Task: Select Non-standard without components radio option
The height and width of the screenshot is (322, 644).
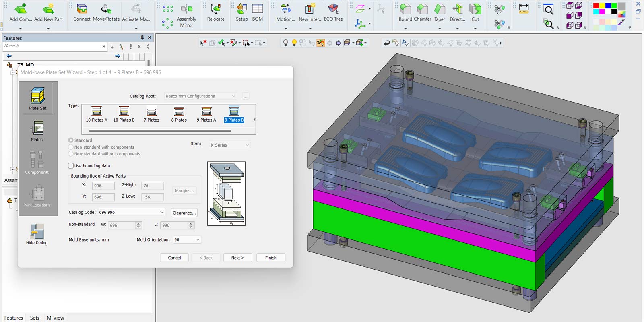Action: tap(71, 154)
